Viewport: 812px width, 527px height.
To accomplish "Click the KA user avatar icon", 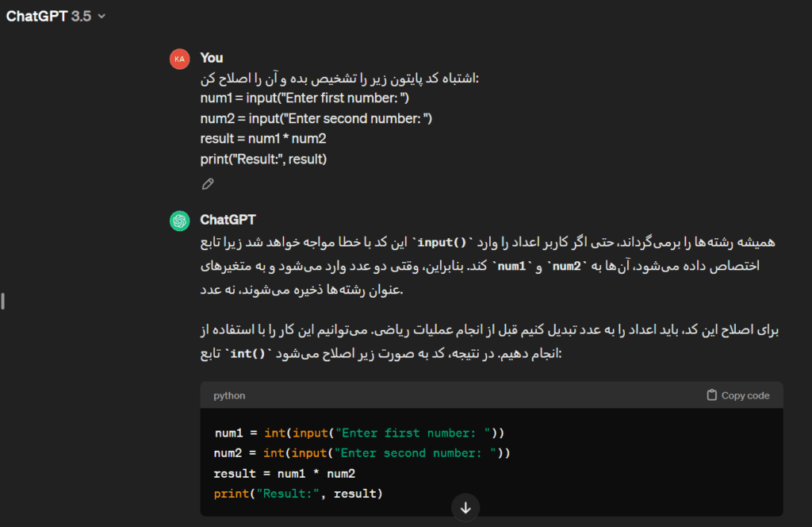I will 180,58.
